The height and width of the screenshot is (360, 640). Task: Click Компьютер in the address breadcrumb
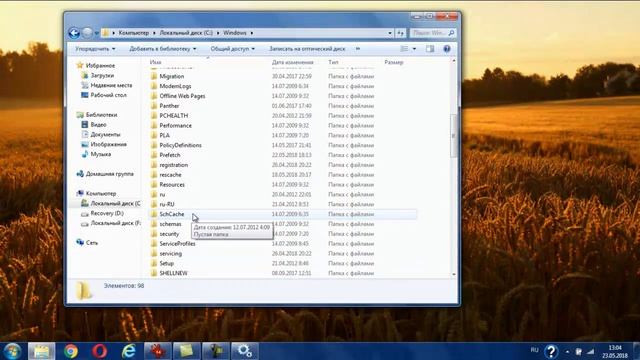click(133, 33)
